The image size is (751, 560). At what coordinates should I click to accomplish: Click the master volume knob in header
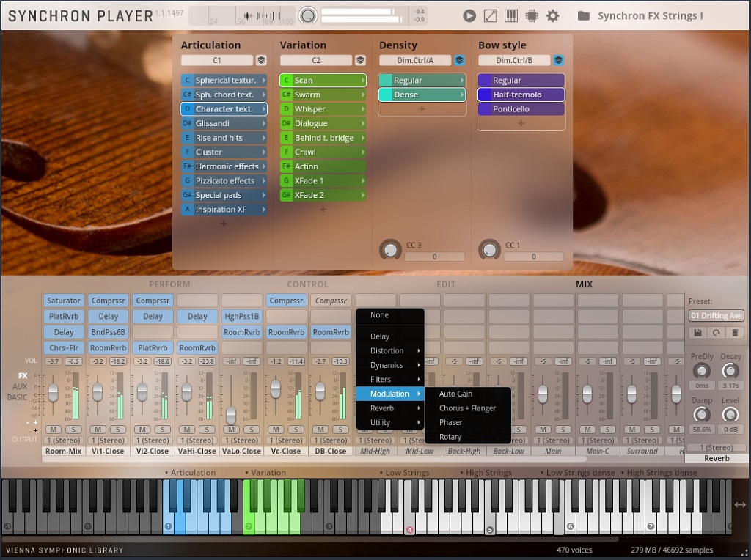[x=308, y=16]
